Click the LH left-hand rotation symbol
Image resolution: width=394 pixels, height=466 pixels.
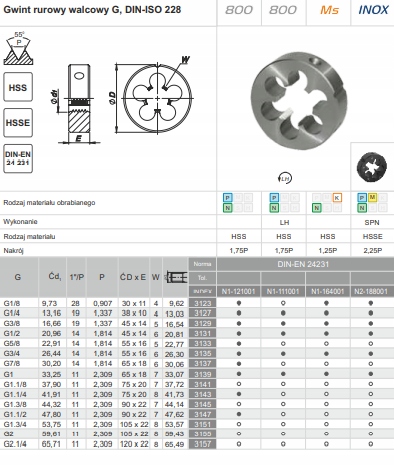point(284,178)
